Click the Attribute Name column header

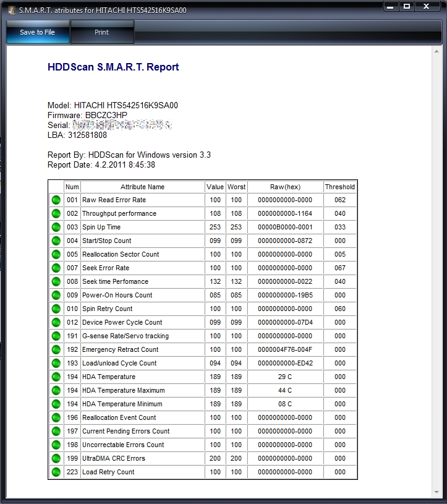click(x=142, y=187)
